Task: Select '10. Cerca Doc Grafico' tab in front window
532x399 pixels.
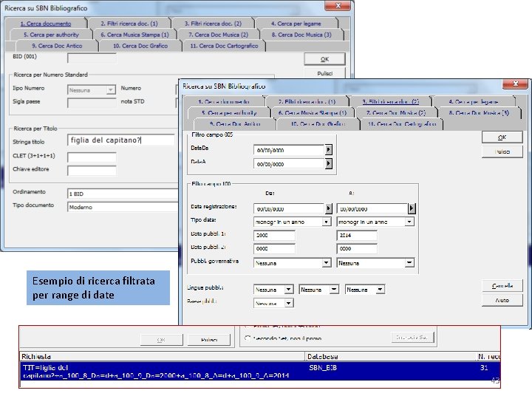Action: pos(318,124)
